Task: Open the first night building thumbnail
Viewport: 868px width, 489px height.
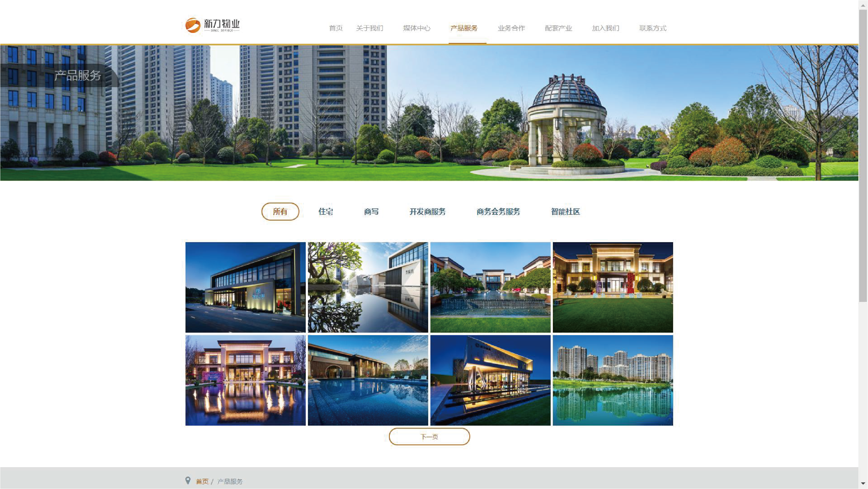Action: (245, 287)
